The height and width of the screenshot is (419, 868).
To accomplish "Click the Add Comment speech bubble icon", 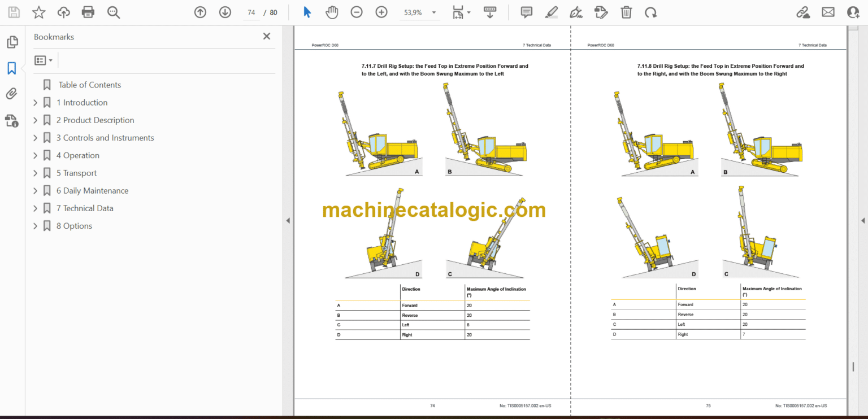I will click(527, 12).
